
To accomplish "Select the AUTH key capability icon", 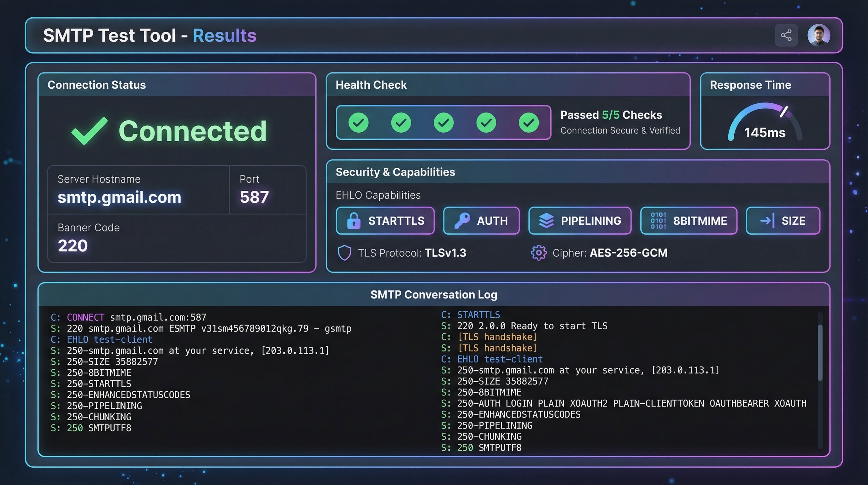I will [x=463, y=221].
